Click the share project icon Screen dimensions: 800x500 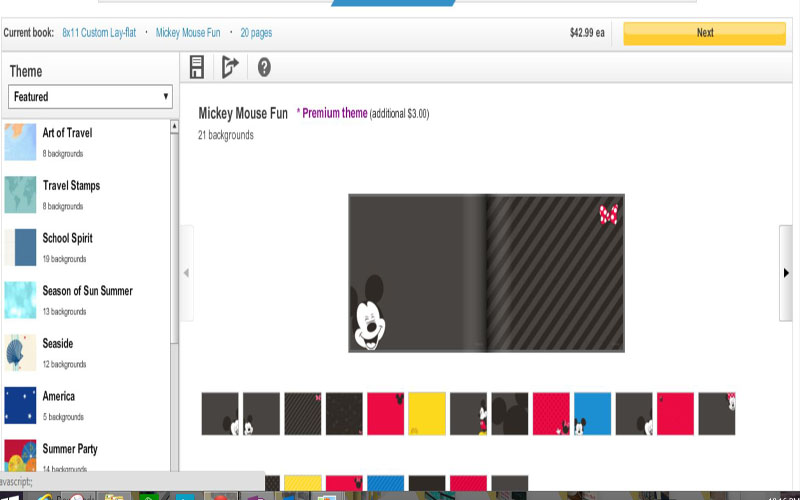[230, 67]
